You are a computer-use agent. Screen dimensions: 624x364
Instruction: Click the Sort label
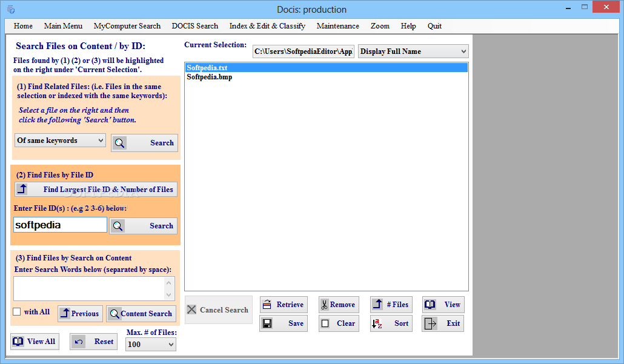401,323
